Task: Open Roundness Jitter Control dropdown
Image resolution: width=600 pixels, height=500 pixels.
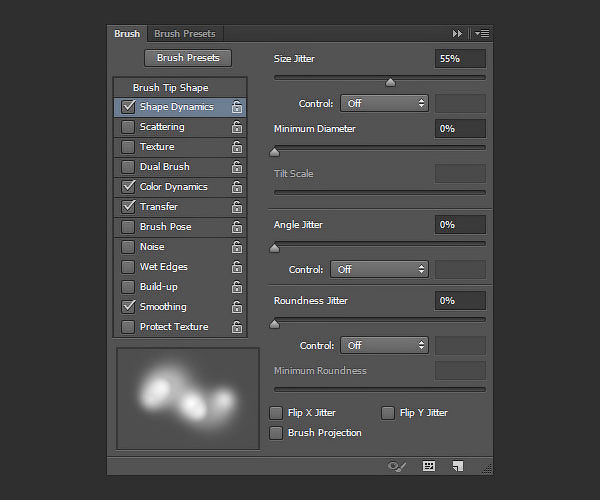Action: point(384,345)
